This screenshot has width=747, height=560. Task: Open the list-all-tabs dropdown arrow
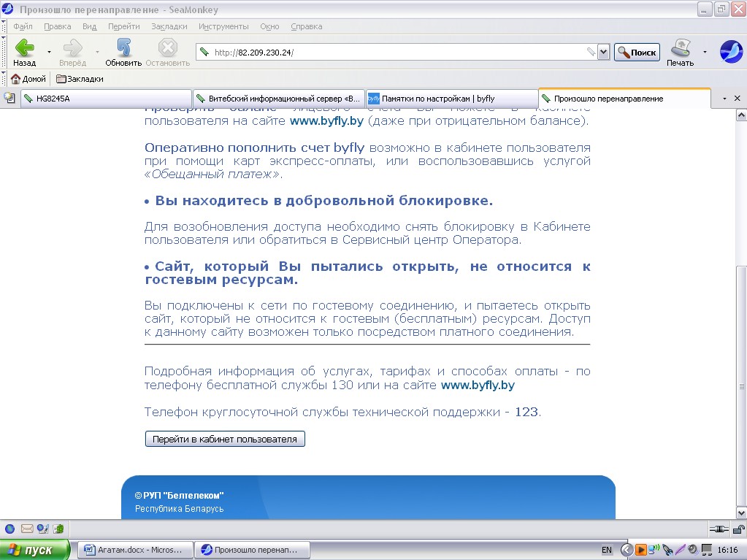pyautogui.click(x=724, y=99)
